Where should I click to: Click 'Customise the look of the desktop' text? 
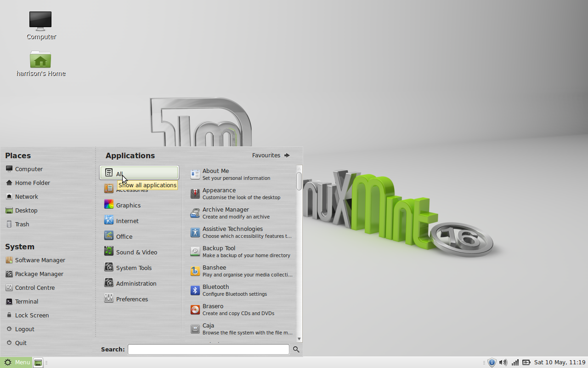pyautogui.click(x=241, y=197)
